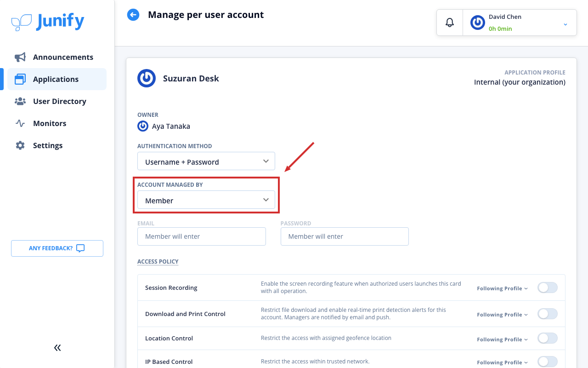
Task: Click the Suzuran Desk title text
Action: point(191,79)
